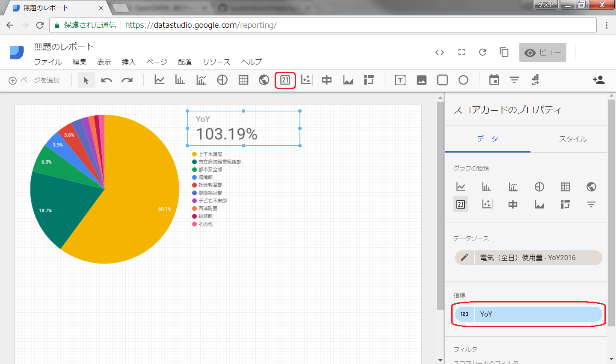Open the 表示 menu

tap(104, 62)
